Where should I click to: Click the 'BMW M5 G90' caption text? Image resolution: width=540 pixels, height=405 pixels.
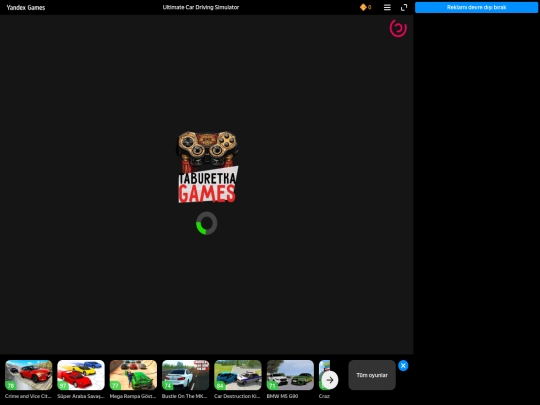[282, 396]
